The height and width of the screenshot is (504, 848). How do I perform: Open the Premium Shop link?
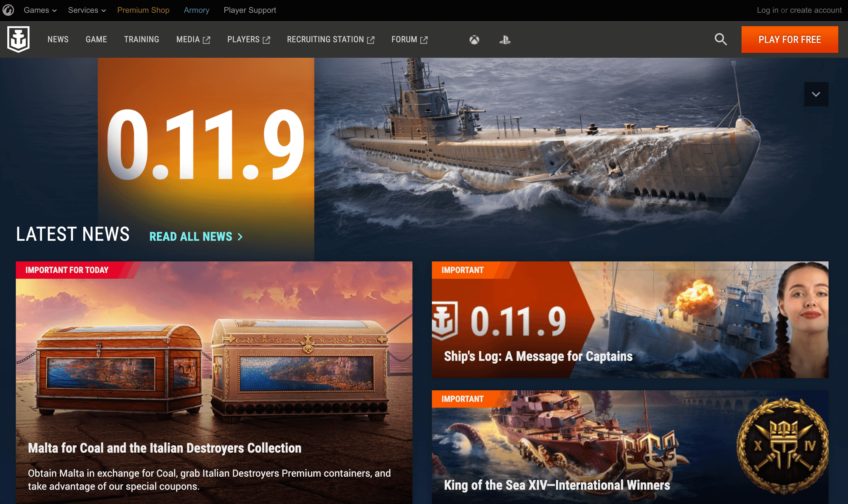coord(143,10)
